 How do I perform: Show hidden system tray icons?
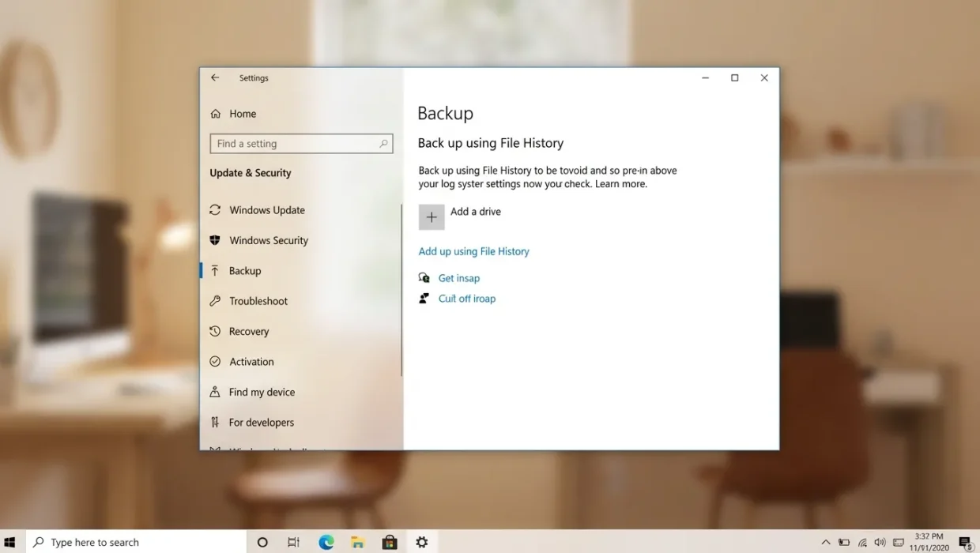[x=826, y=543]
